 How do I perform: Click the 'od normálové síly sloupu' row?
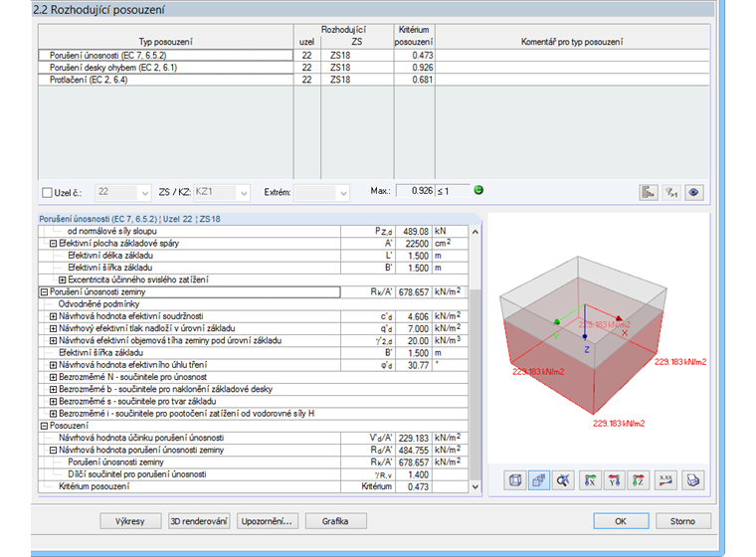[x=253, y=232]
